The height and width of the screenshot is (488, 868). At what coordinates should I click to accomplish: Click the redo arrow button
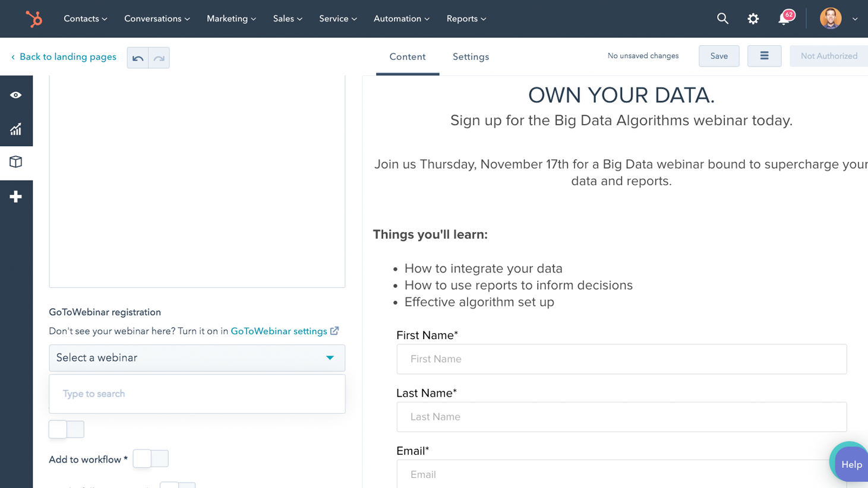coord(159,58)
